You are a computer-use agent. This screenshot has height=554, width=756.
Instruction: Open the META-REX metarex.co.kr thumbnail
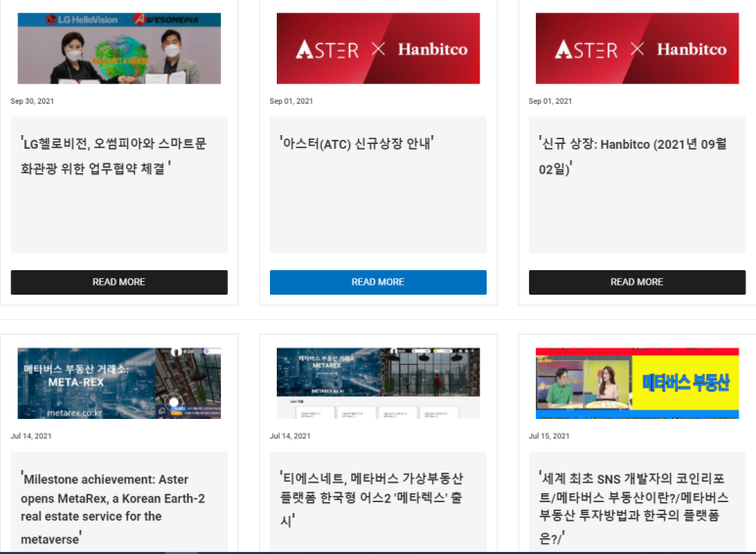click(x=119, y=383)
